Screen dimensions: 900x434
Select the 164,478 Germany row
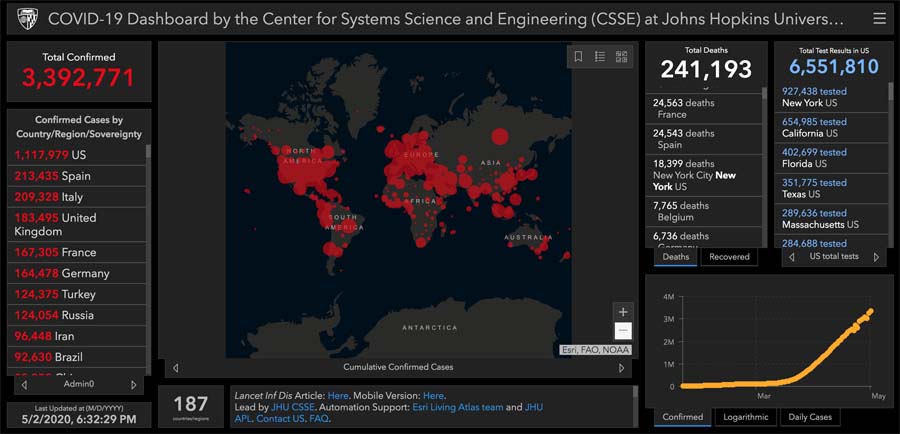tap(77, 273)
